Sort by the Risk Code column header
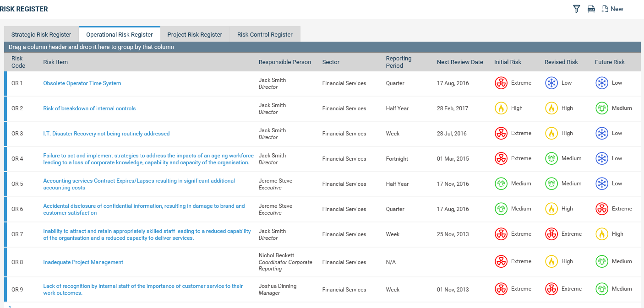 coord(17,62)
